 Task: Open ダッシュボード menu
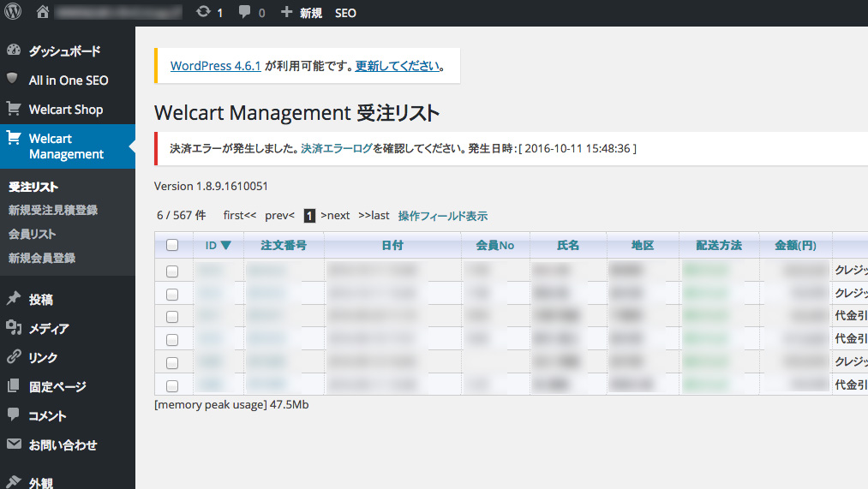pos(65,51)
